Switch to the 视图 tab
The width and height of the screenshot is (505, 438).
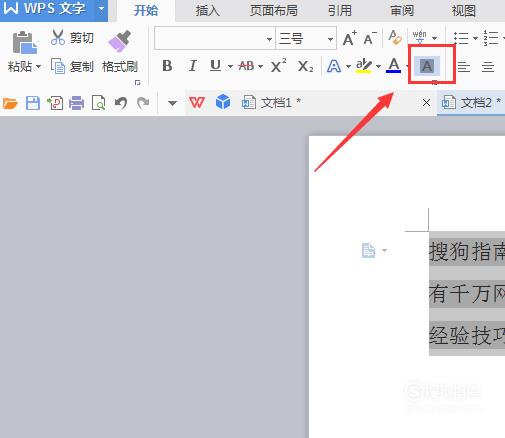pos(464,11)
